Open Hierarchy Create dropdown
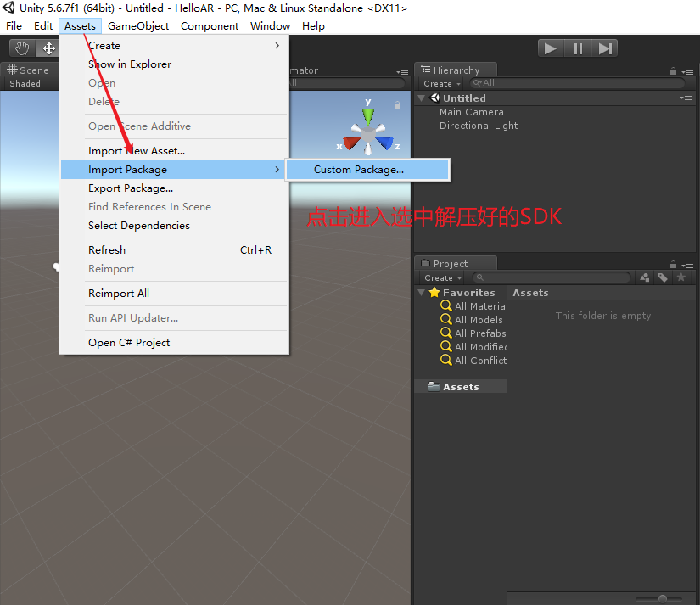This screenshot has width=700, height=605. click(x=441, y=83)
